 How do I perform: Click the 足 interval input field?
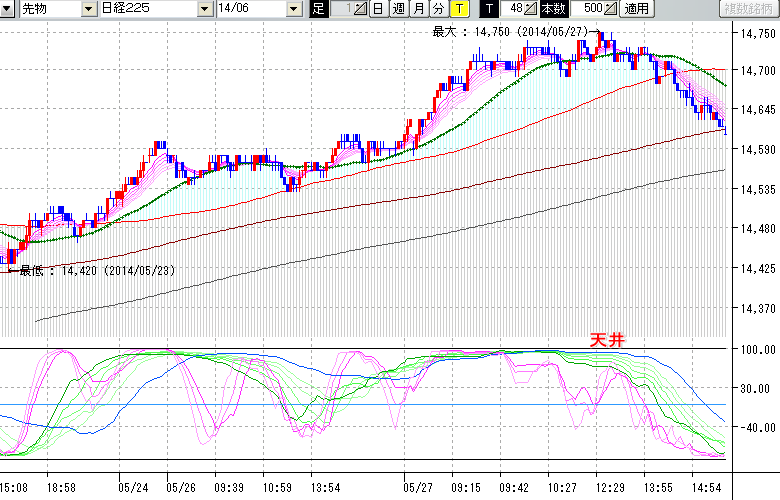point(344,9)
